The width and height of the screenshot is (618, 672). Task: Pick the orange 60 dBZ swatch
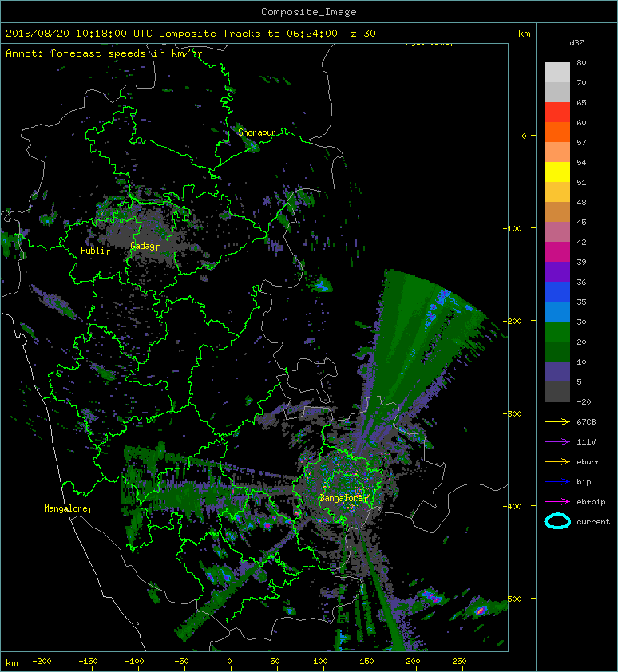point(557,132)
